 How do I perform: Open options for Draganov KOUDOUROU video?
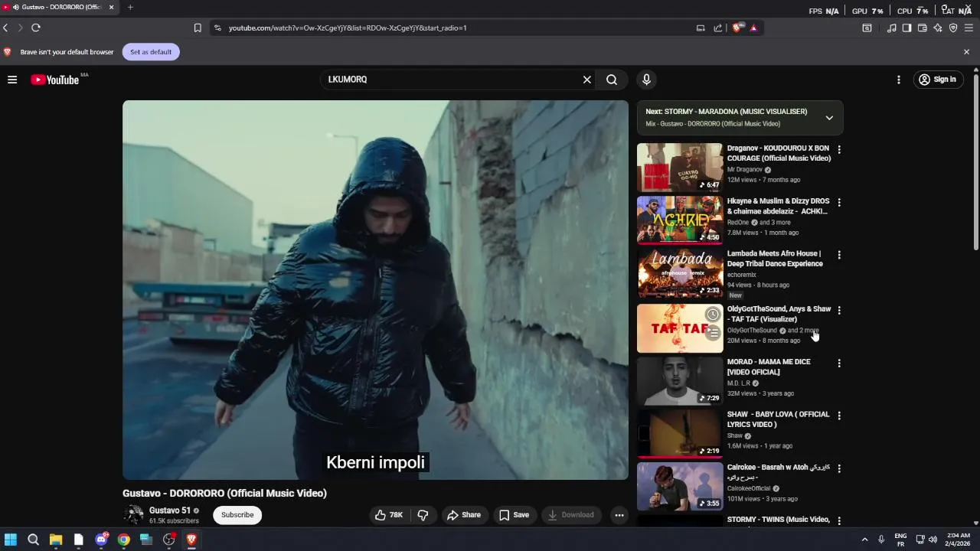point(839,150)
